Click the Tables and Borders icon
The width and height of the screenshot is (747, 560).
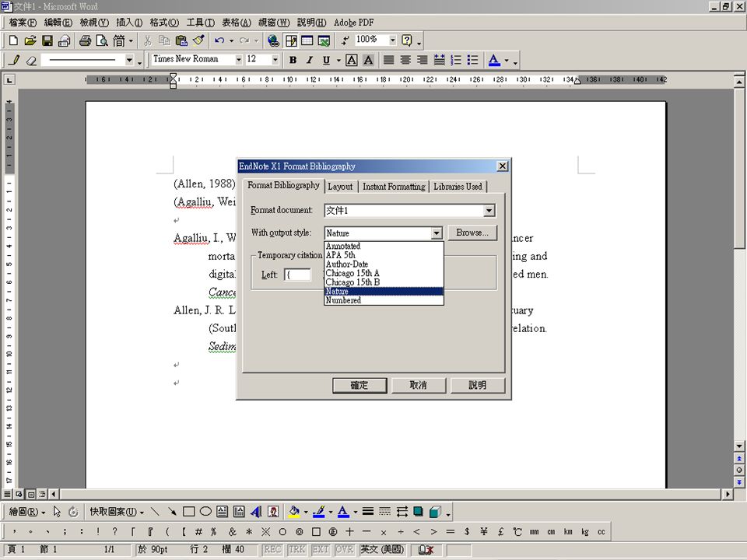(x=291, y=40)
